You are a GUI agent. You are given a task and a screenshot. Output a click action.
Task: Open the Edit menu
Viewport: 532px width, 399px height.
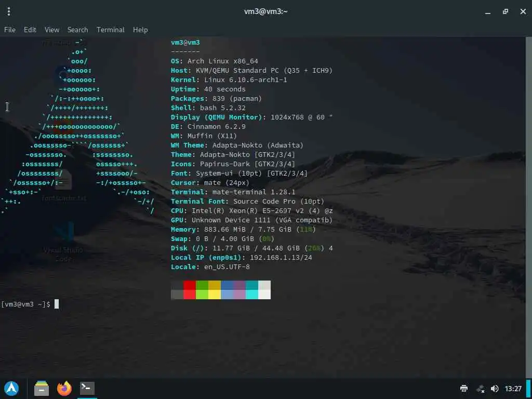click(30, 30)
